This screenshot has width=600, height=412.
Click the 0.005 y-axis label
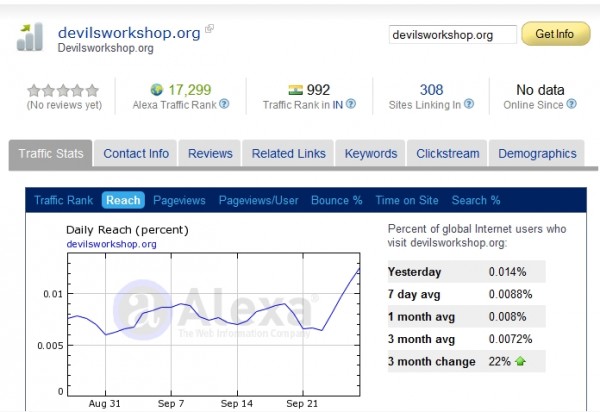[x=50, y=346]
